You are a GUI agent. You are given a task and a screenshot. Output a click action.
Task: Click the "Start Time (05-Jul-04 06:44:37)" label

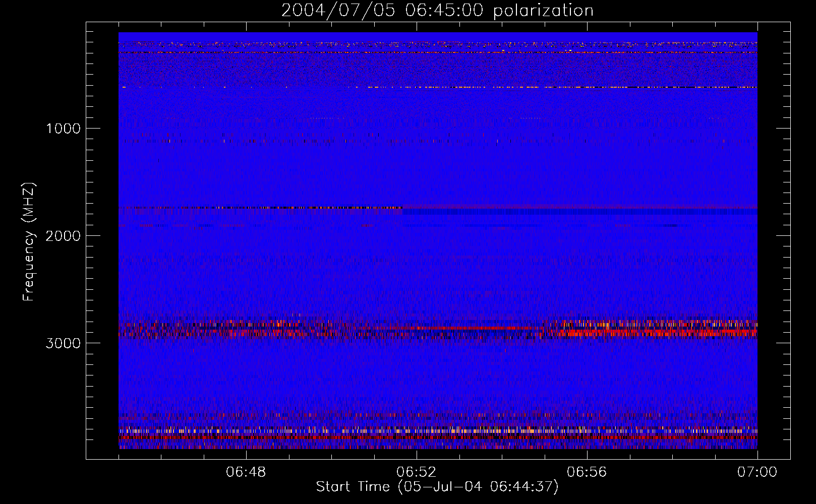[437, 487]
